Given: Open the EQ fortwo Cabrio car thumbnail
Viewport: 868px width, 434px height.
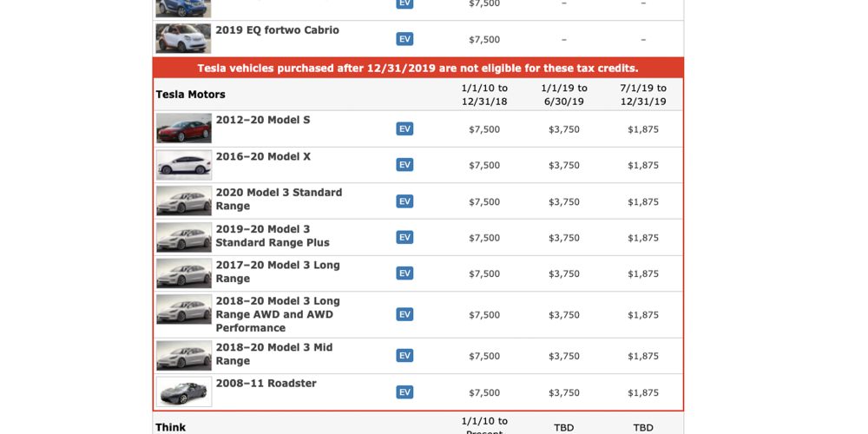Looking at the screenshot, I should pyautogui.click(x=183, y=39).
